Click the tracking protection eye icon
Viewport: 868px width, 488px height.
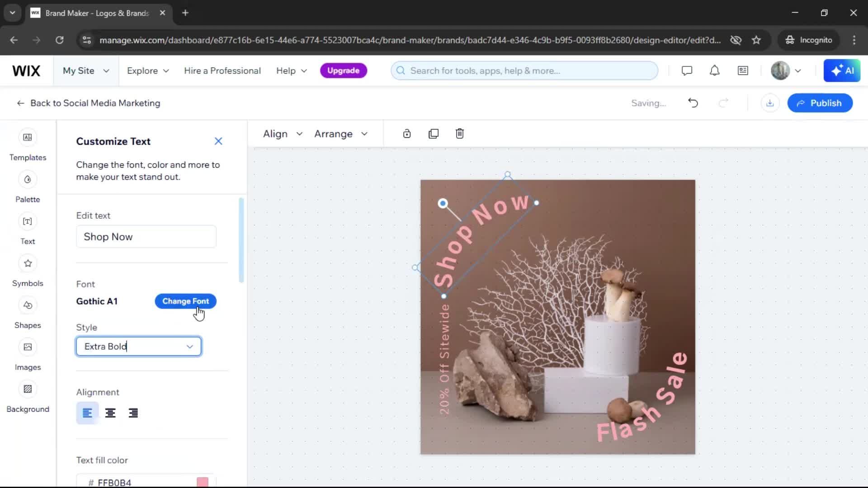(x=736, y=40)
